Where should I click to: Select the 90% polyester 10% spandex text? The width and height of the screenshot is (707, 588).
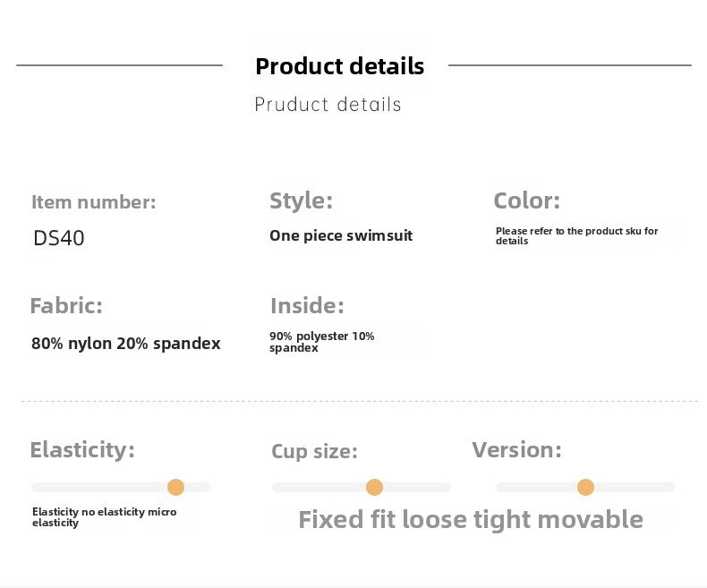[x=322, y=342]
